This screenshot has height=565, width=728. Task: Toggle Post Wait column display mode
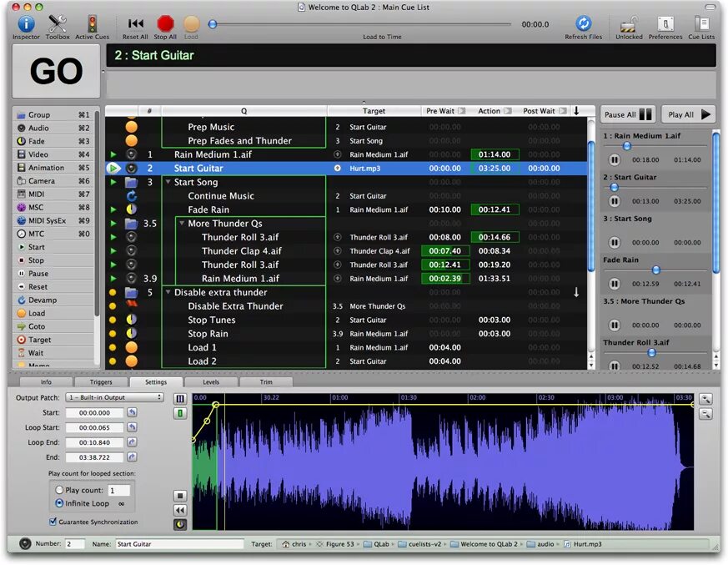click(563, 111)
